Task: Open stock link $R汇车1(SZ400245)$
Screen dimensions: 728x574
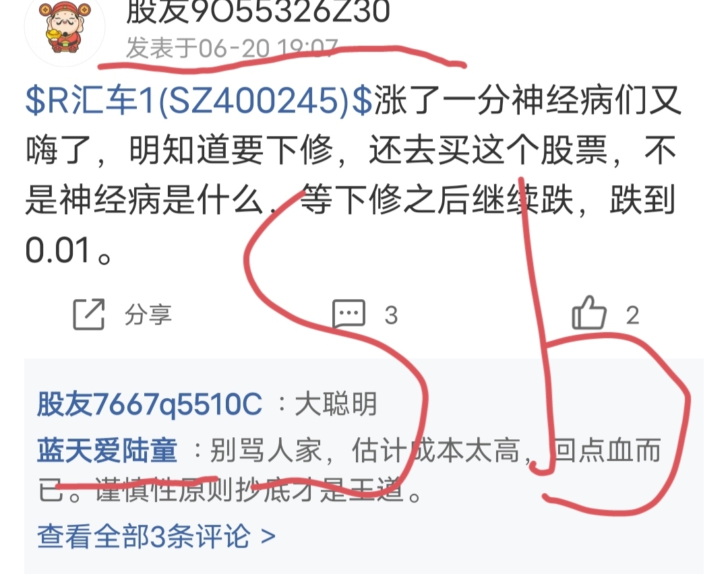Action: (x=199, y=100)
